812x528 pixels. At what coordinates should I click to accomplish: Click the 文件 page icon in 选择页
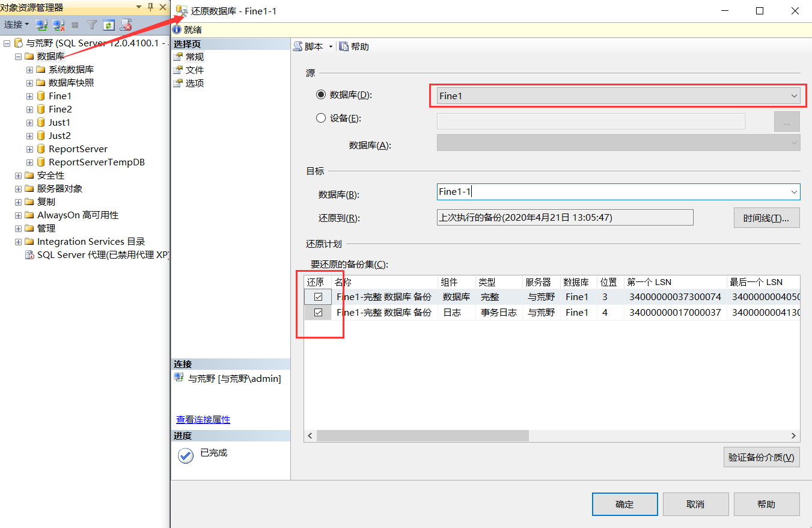click(178, 70)
